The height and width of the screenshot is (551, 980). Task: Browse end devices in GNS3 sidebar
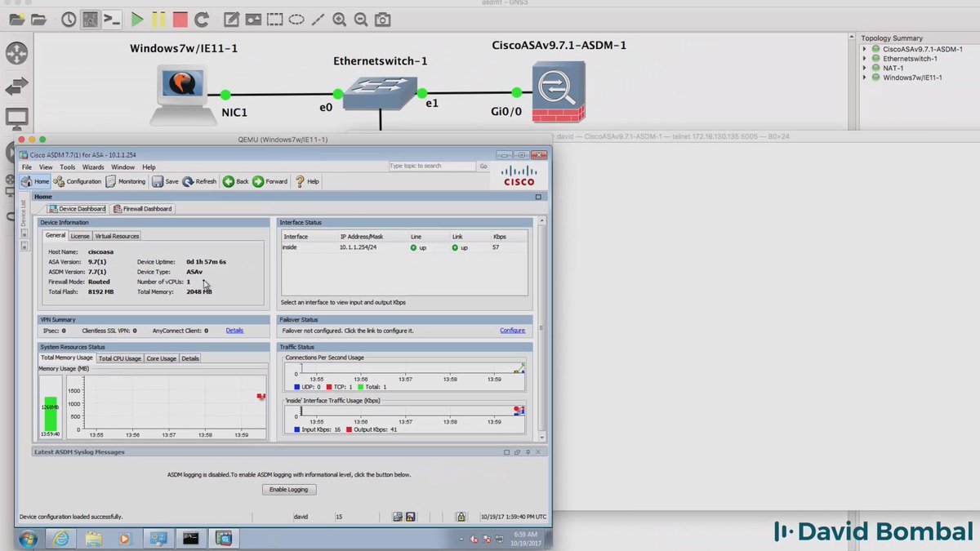point(16,118)
